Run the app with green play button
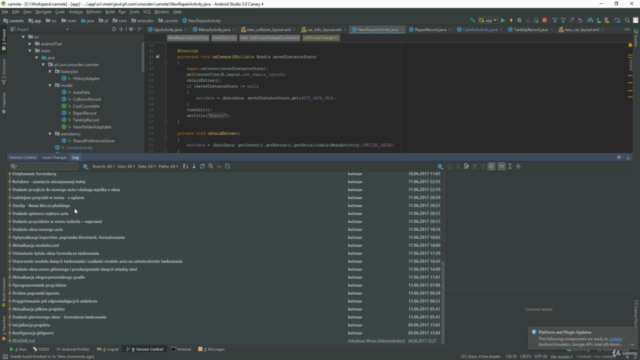The image size is (640, 360). point(503,20)
